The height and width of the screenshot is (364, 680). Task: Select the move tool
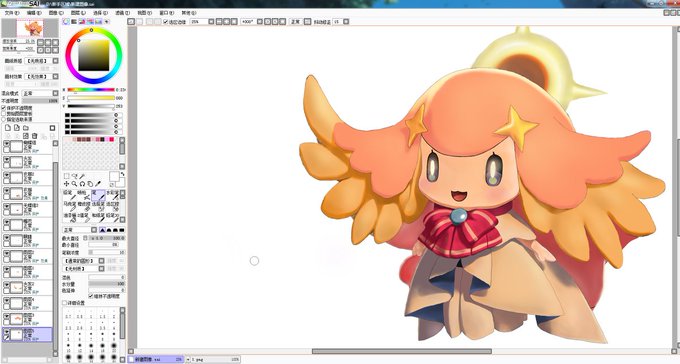[66, 184]
